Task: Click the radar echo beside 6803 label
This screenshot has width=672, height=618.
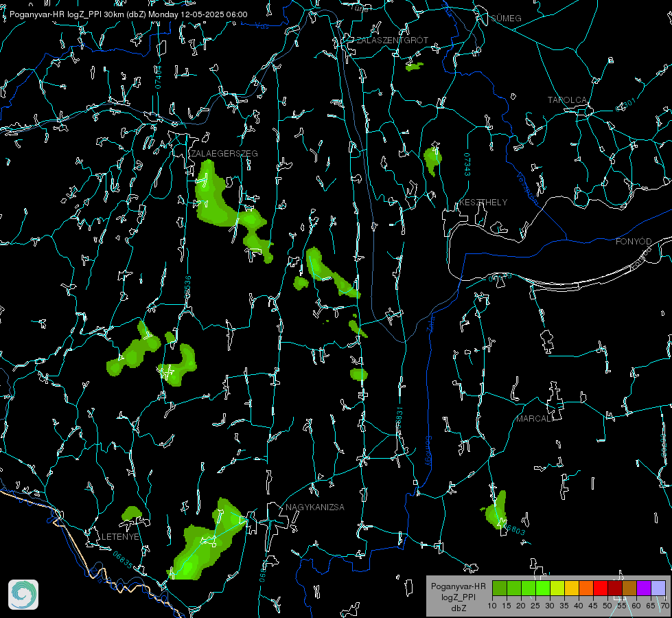Action: [x=496, y=512]
